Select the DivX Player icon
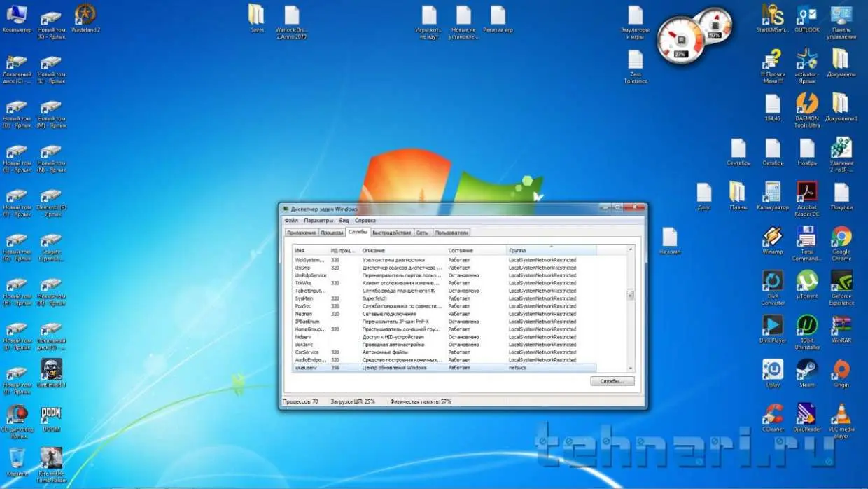 point(773,329)
